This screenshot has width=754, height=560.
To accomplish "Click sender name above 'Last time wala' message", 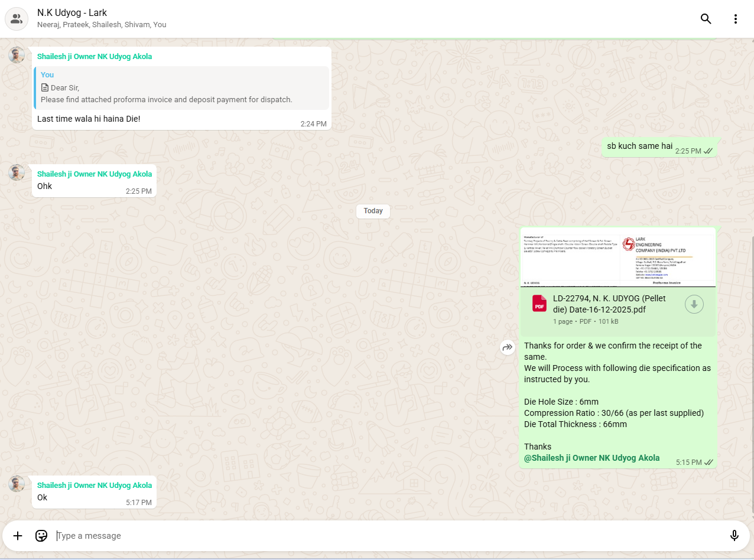I will tap(95, 57).
